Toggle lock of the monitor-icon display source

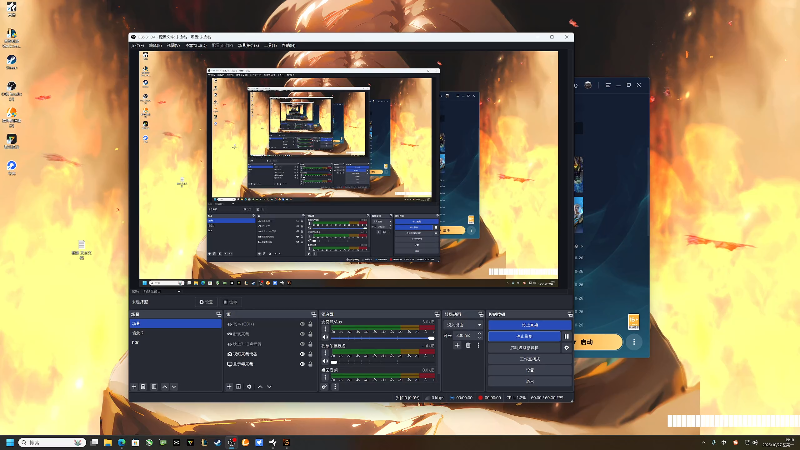310,364
